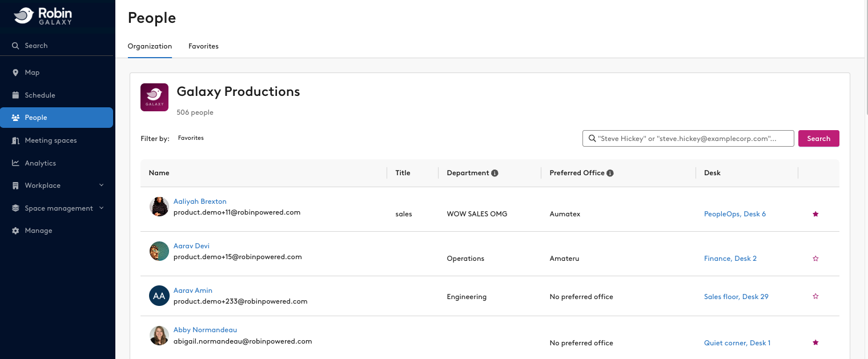Click the Robin Galaxy logo

coord(43,15)
